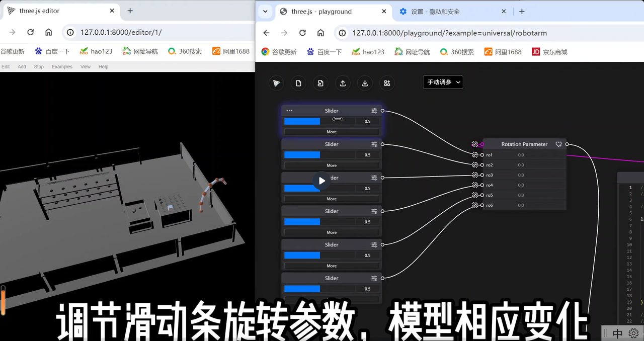
Task: Click the editor window address bar URL
Action: pos(121,32)
